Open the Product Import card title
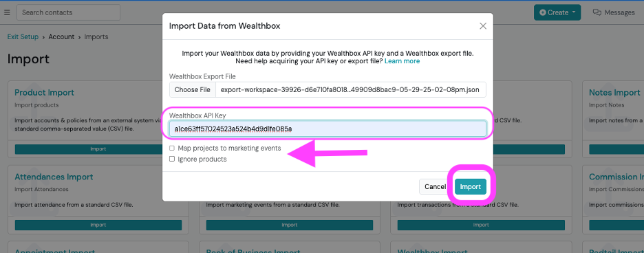 44,93
